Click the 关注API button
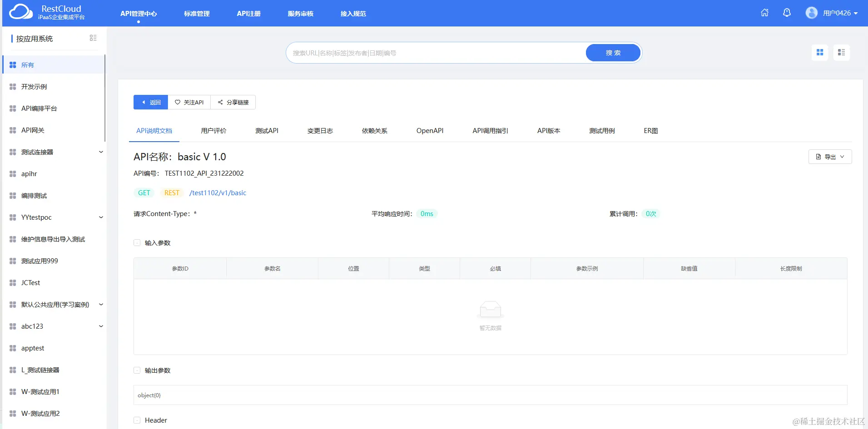The image size is (868, 429). [x=189, y=102]
